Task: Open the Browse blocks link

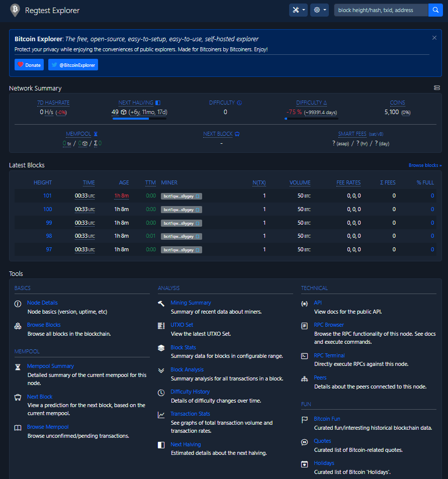Action: 425,165
